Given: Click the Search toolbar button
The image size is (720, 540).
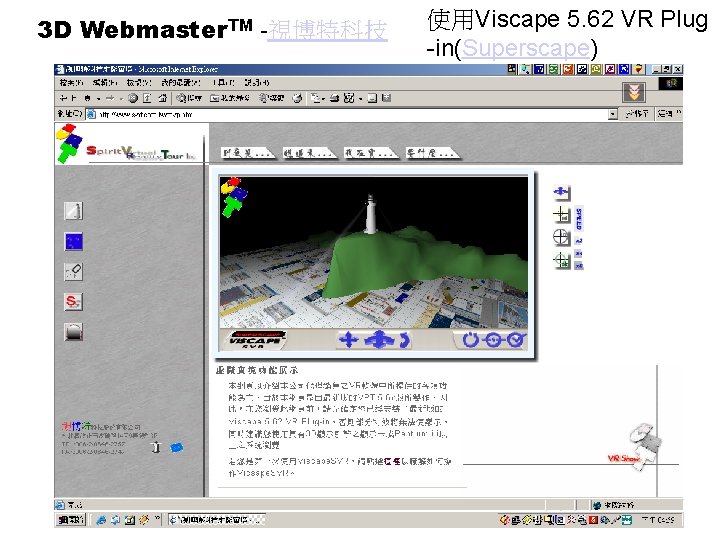Looking at the screenshot, I should pyautogui.click(x=189, y=98).
